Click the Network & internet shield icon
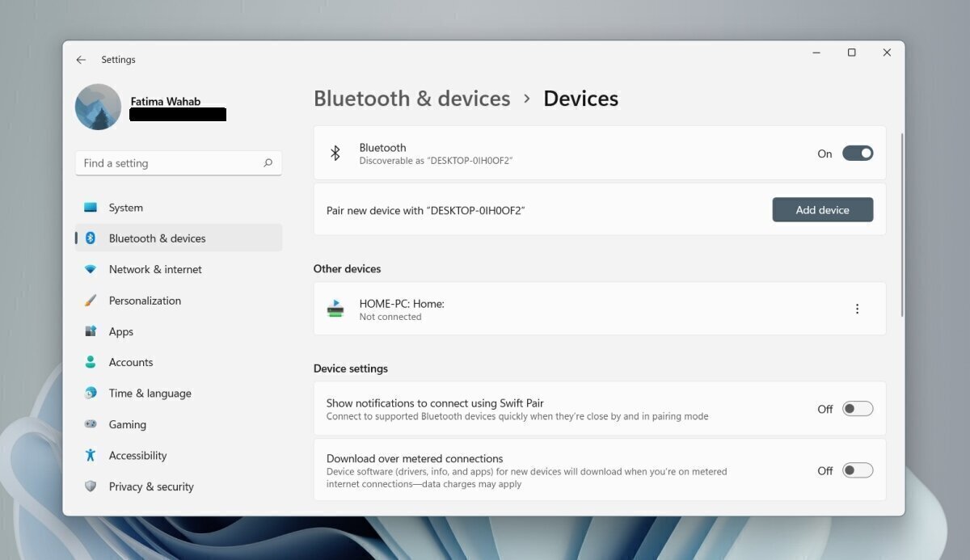Screen dimensions: 970x560 [x=91, y=269]
